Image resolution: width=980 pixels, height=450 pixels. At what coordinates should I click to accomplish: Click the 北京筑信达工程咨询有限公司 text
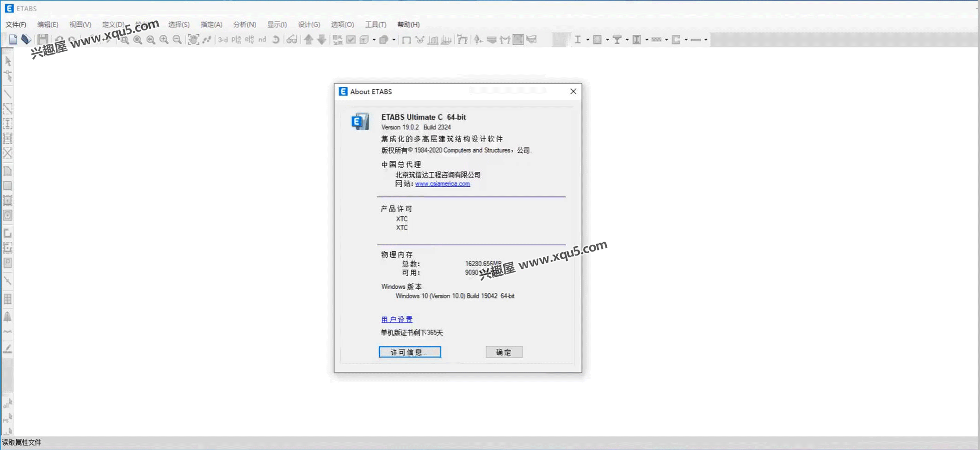438,175
